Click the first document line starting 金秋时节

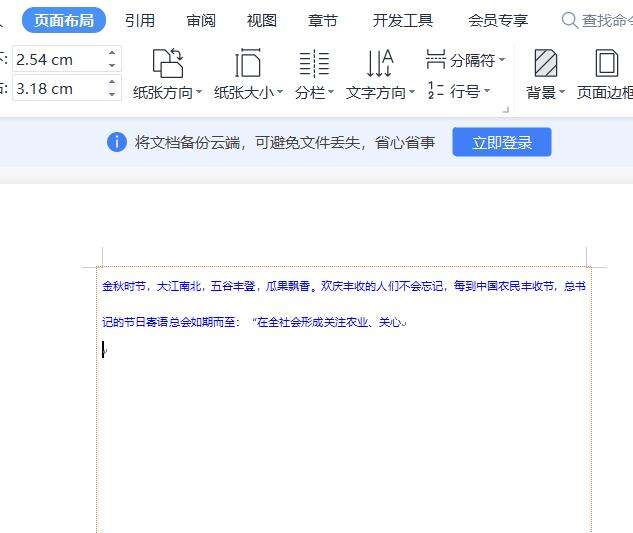pos(344,286)
